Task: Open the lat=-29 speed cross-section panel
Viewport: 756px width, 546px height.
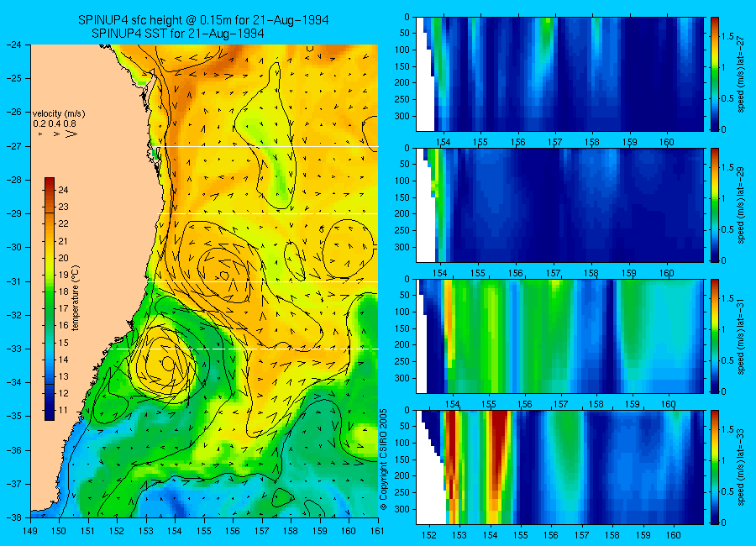Action: [x=559, y=205]
